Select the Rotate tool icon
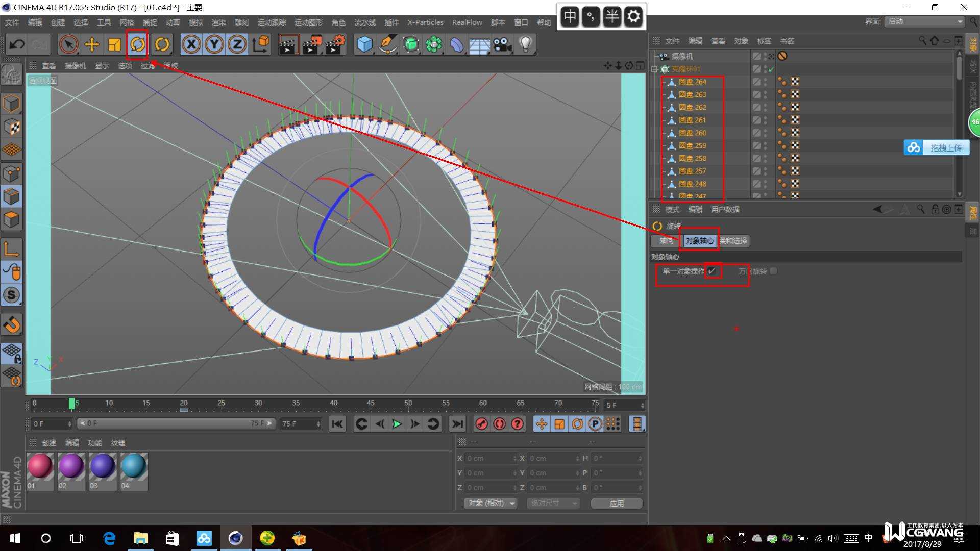980x551 pixels. 137,44
